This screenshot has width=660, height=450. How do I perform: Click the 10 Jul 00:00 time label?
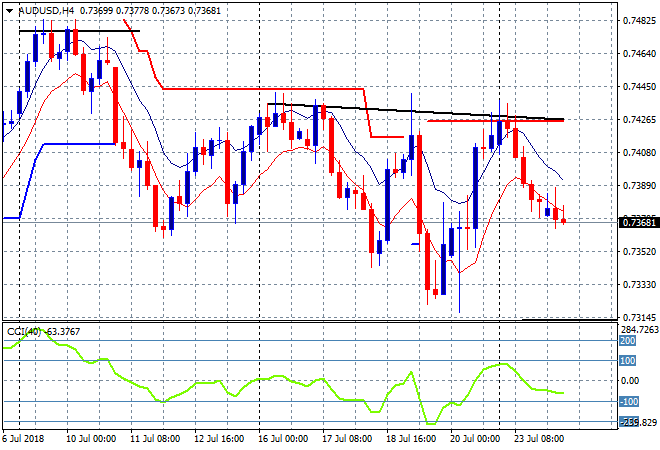point(91,439)
